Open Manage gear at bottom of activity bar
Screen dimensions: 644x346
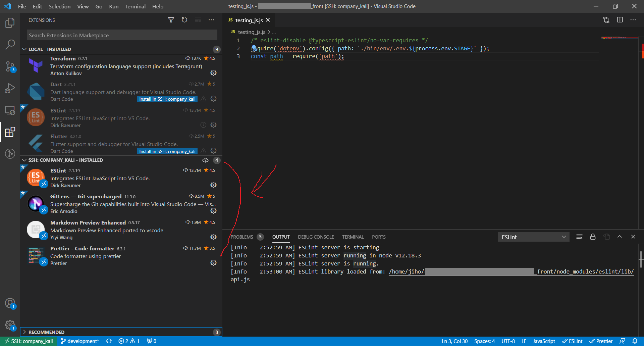[10, 325]
